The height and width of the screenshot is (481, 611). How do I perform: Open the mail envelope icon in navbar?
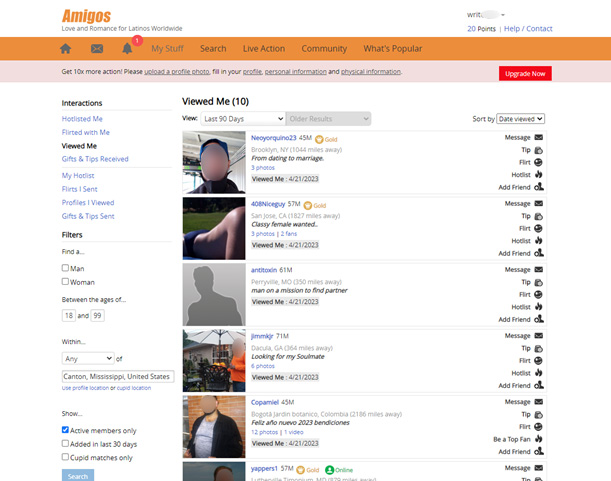coord(97,49)
